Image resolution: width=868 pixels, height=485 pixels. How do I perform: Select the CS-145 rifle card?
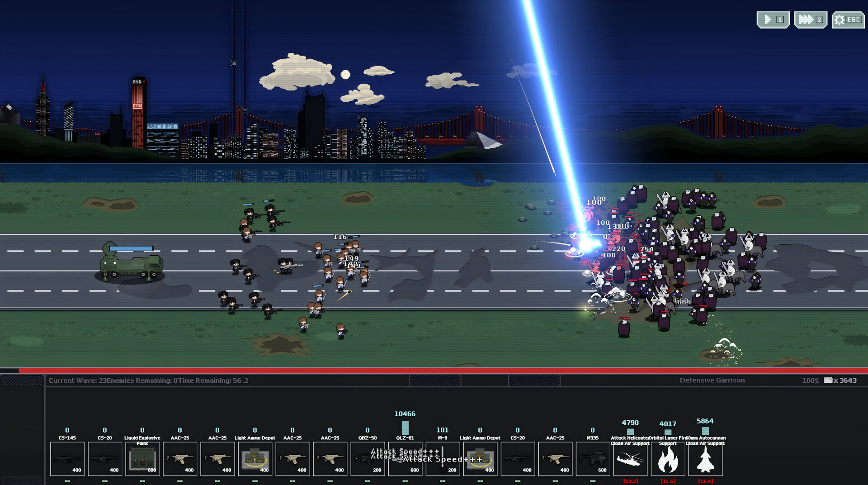click(x=67, y=459)
